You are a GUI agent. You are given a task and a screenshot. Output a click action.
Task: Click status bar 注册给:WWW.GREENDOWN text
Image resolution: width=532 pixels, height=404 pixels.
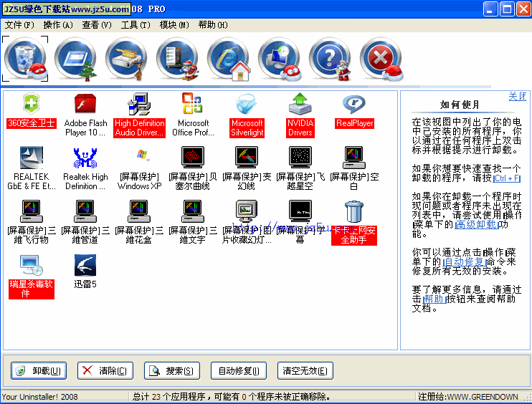[x=468, y=397]
